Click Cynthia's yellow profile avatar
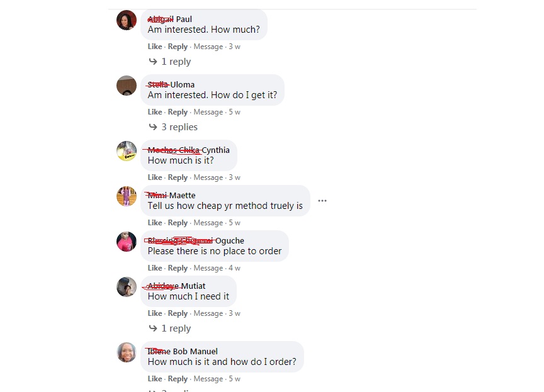The width and height of the screenshot is (544, 392). click(x=127, y=151)
